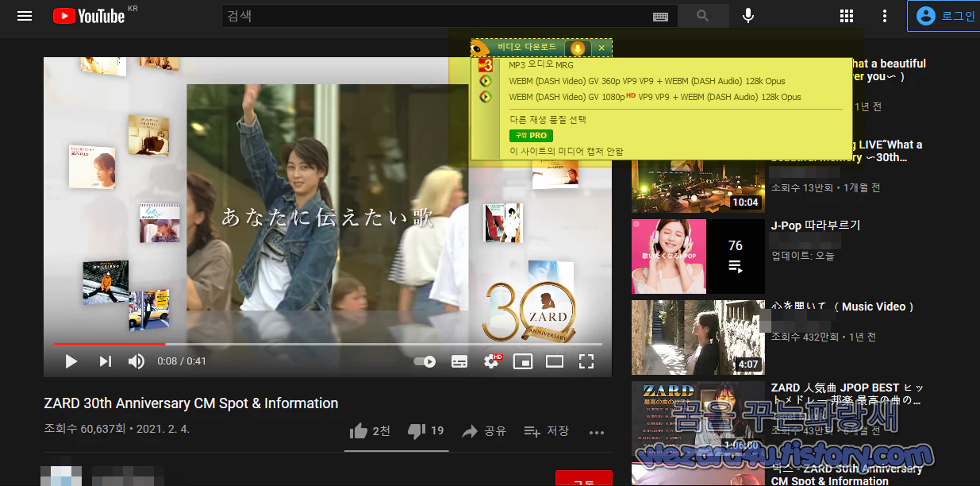Click the 로그인 sign-in button
Image resolution: width=980 pixels, height=486 pixels.
(943, 16)
